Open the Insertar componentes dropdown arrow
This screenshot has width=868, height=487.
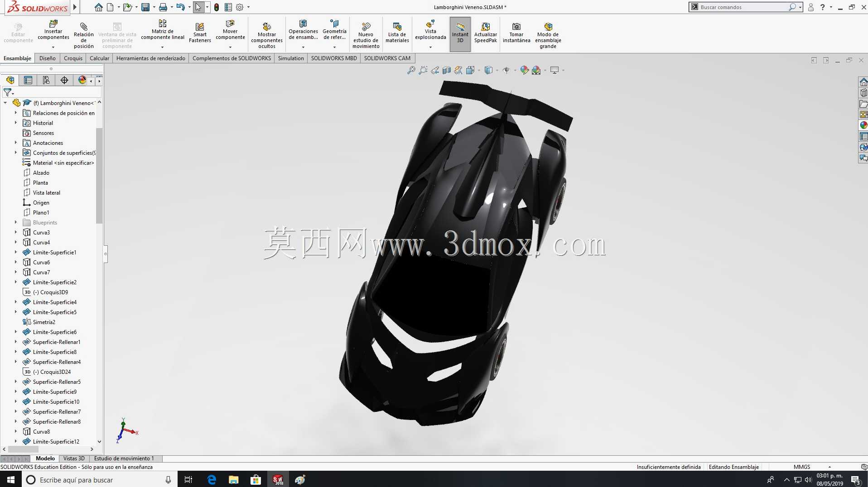[x=53, y=47]
